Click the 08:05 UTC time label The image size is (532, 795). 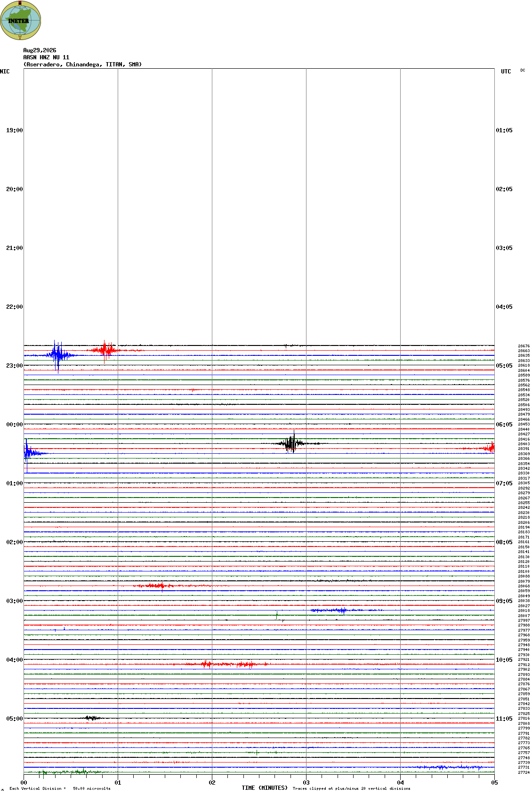click(504, 542)
